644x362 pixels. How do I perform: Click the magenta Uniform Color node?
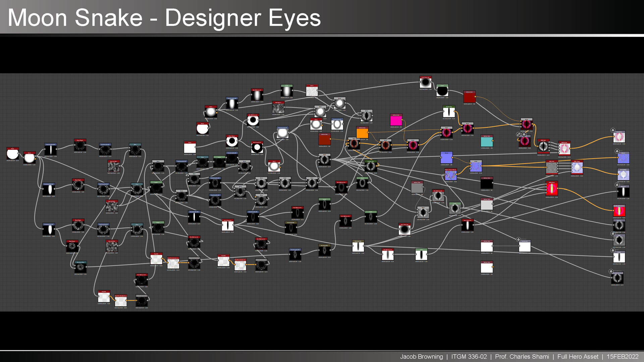point(396,121)
